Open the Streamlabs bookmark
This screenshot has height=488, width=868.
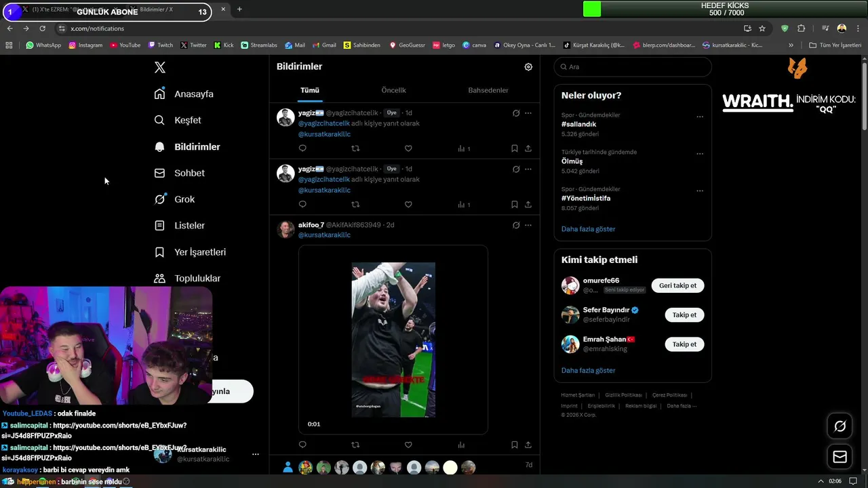259,45
